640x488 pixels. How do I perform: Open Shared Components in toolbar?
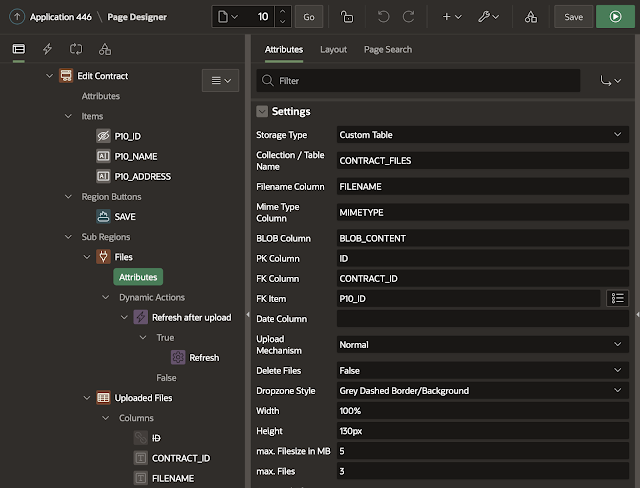click(531, 17)
